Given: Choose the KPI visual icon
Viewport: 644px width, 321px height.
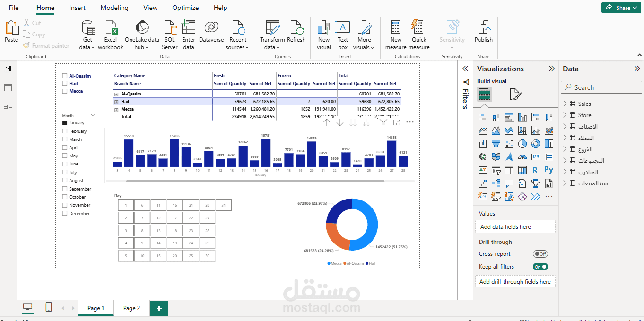Looking at the screenshot, I should point(483,170).
